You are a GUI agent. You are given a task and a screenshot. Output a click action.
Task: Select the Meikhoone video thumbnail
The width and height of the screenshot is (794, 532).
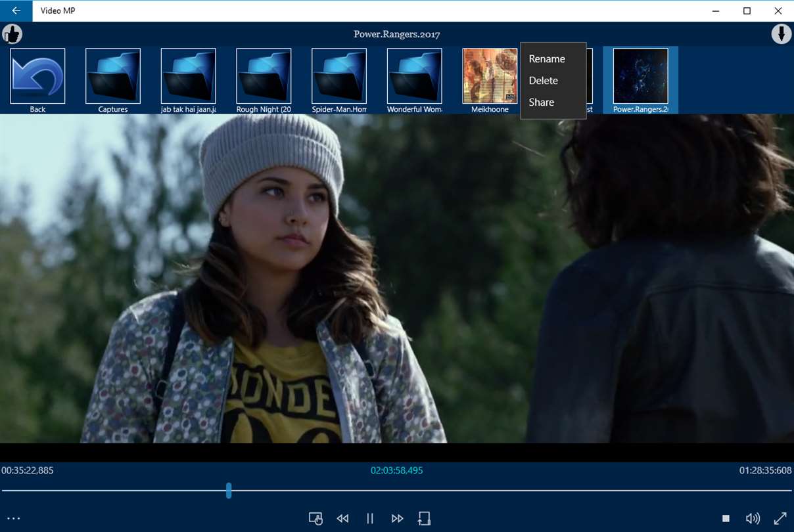coord(490,80)
